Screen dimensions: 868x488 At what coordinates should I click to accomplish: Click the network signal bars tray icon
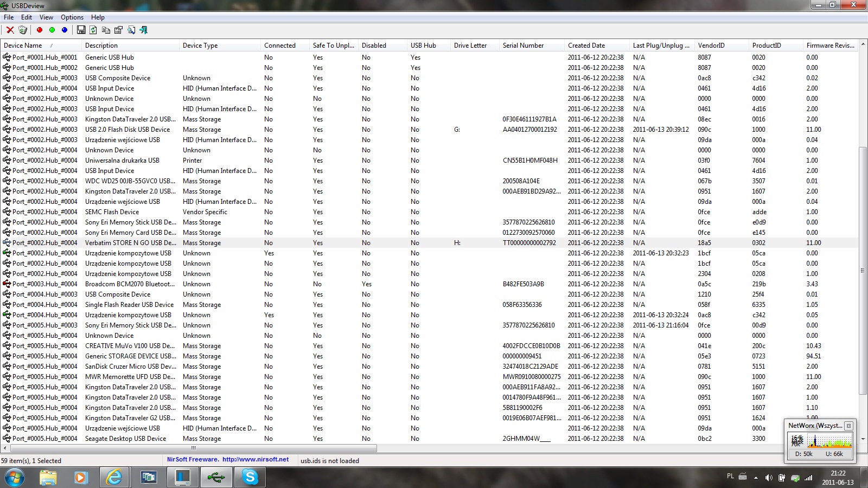pos(808,478)
